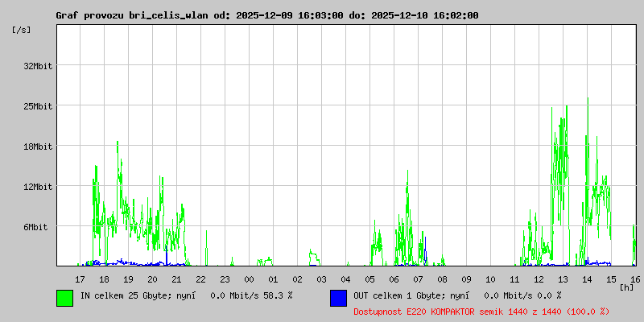
Task: Click the '6Mbit' y-axis label
Action: (35, 227)
